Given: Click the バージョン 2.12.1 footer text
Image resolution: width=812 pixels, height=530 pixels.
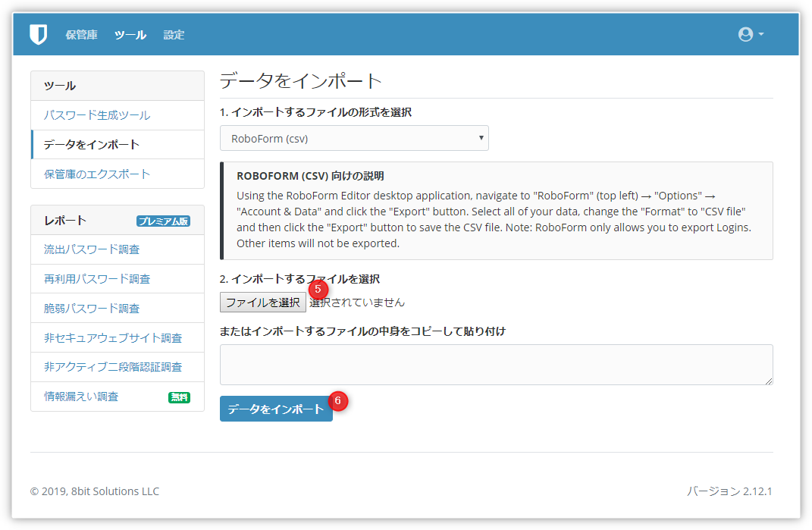Looking at the screenshot, I should 729,491.
